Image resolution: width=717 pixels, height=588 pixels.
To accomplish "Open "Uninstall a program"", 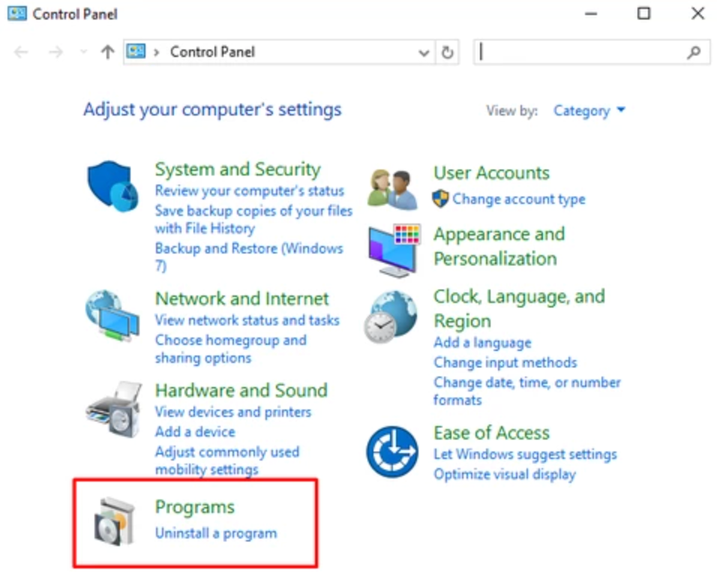I will tap(216, 533).
